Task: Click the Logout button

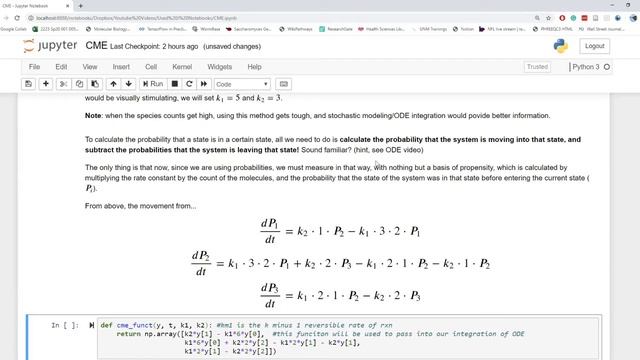Action: click(x=595, y=46)
